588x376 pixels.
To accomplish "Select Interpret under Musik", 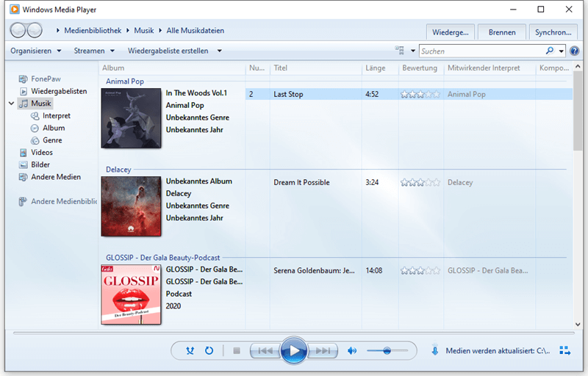I will click(50, 116).
